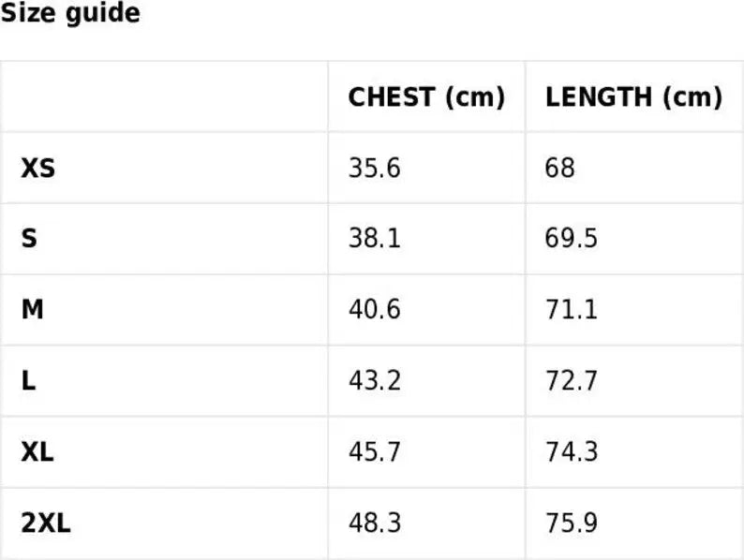Select the L length value 72.7
Viewport: 744px width, 560px height.
572,381
